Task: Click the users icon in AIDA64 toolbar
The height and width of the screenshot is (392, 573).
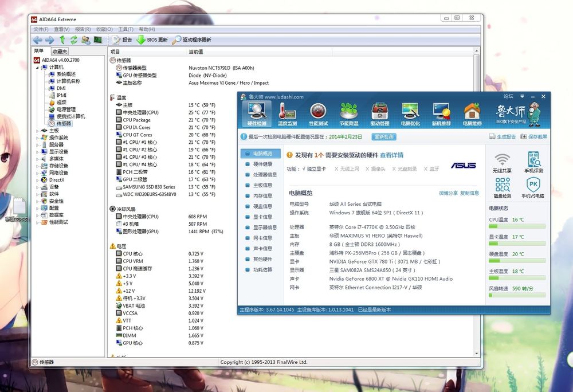Action: [86, 40]
